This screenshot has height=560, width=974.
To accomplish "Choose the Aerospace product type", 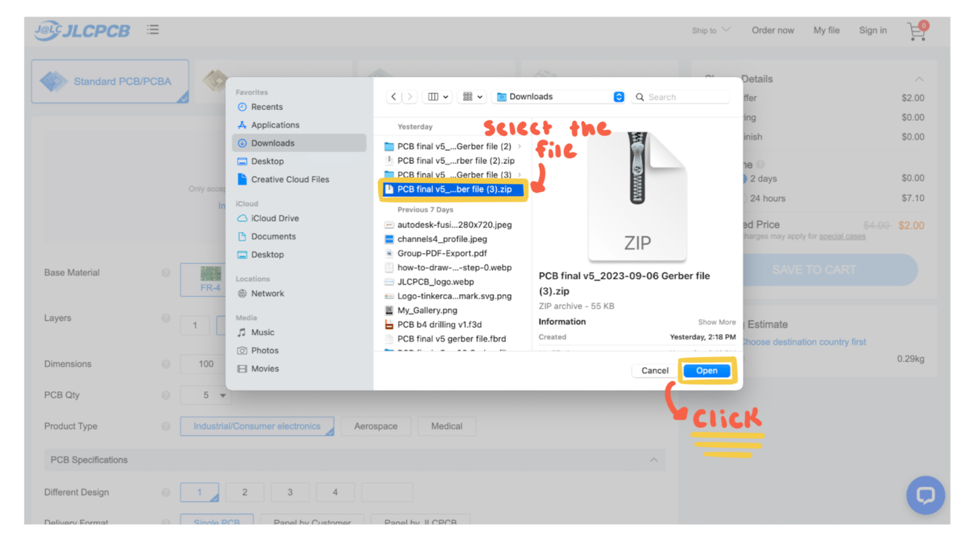I will 375,426.
